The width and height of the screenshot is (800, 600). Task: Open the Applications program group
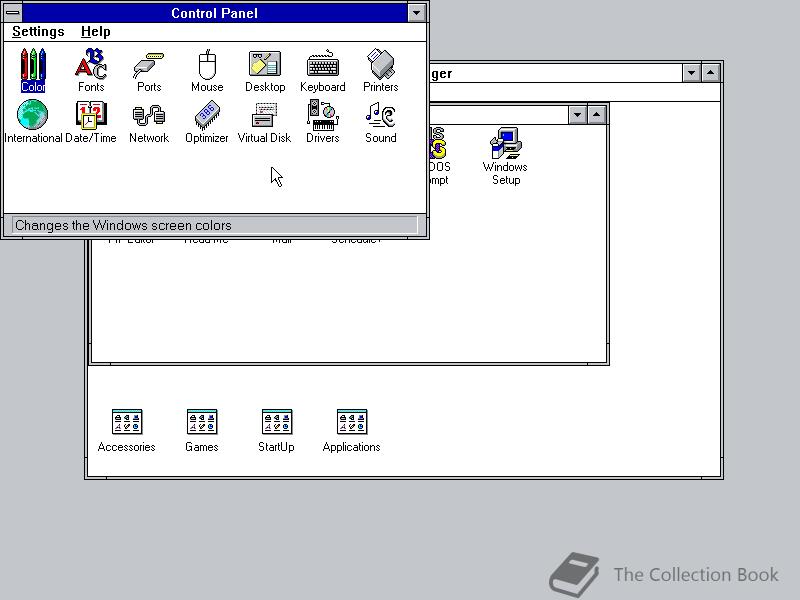pos(352,431)
